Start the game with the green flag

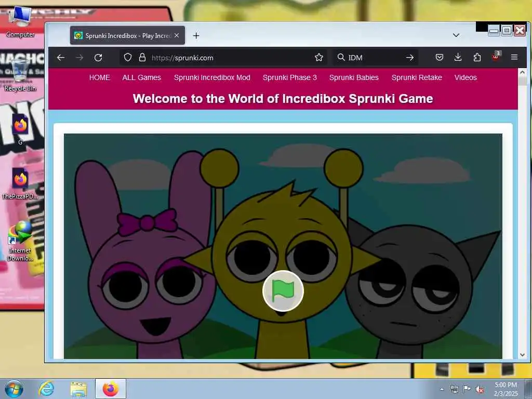coord(283,291)
